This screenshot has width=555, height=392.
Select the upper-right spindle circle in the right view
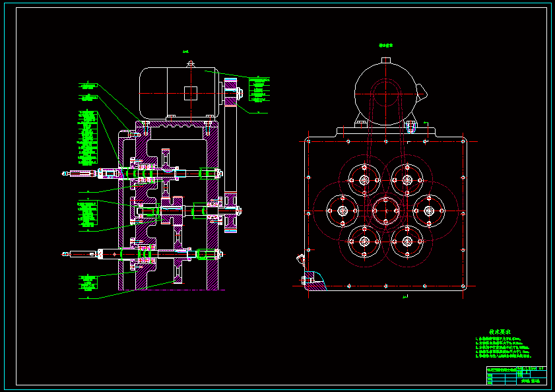pyautogui.click(x=407, y=180)
